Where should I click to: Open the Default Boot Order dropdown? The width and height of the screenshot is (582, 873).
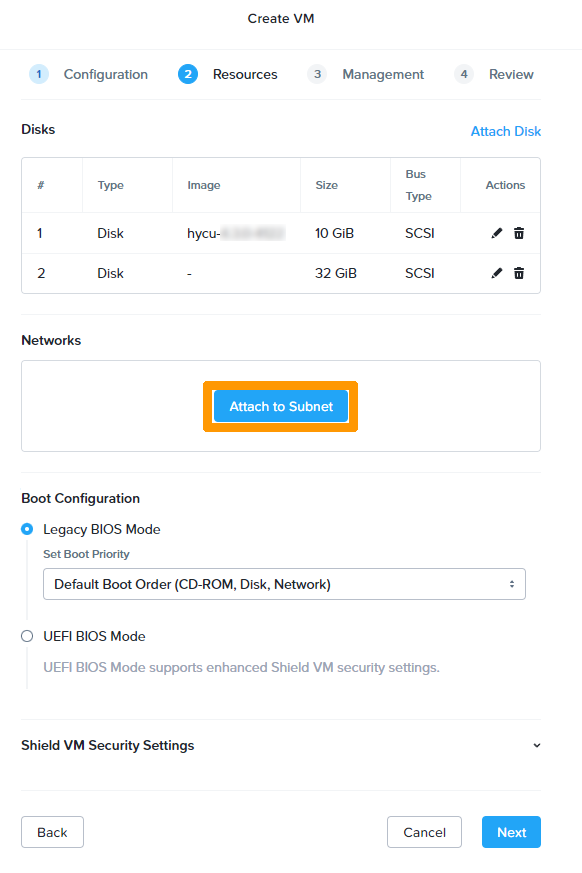coord(284,584)
